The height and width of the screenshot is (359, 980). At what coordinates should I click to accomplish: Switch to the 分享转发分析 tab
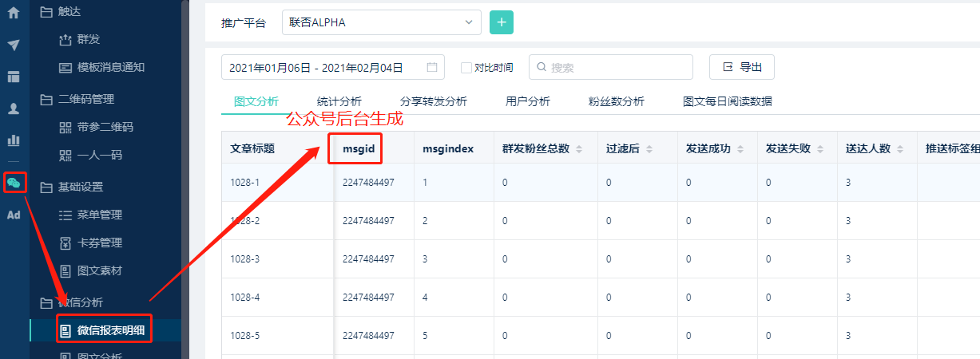point(434,101)
